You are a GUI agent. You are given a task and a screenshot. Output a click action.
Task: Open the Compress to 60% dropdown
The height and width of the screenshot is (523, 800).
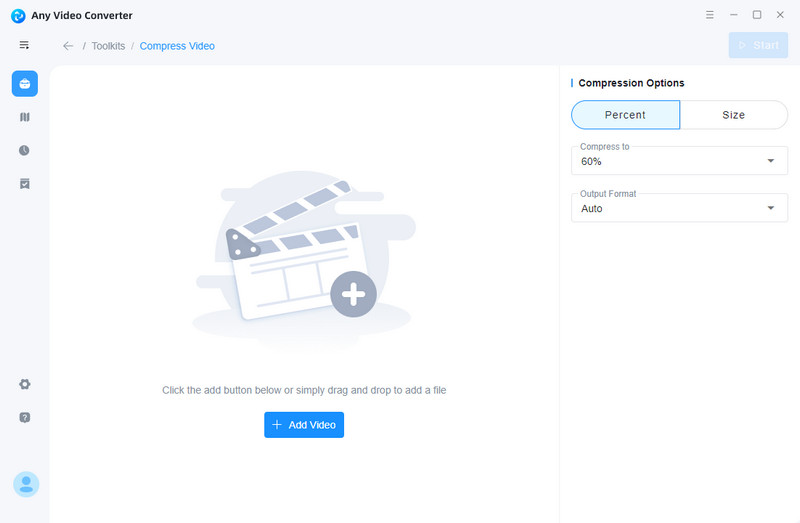pos(680,161)
